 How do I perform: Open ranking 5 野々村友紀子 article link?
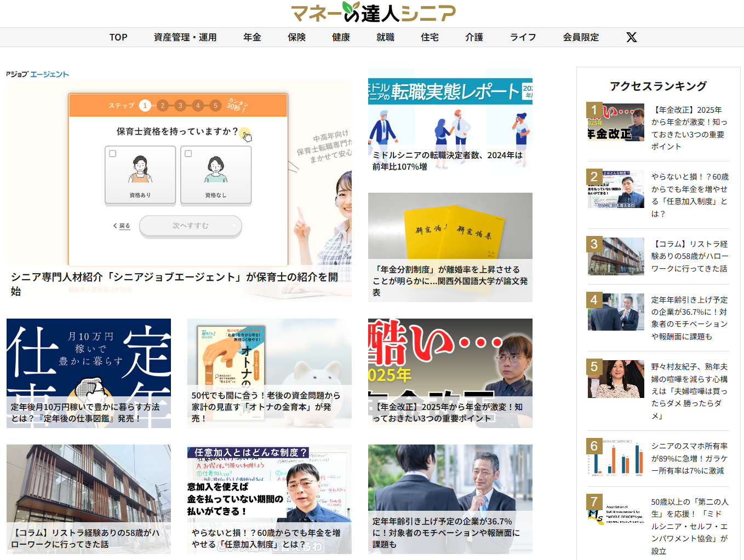pos(689,391)
